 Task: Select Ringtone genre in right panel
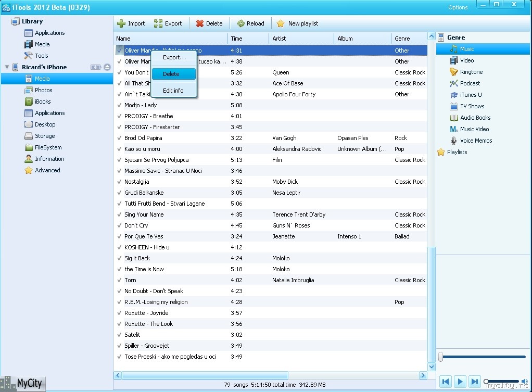(x=471, y=72)
